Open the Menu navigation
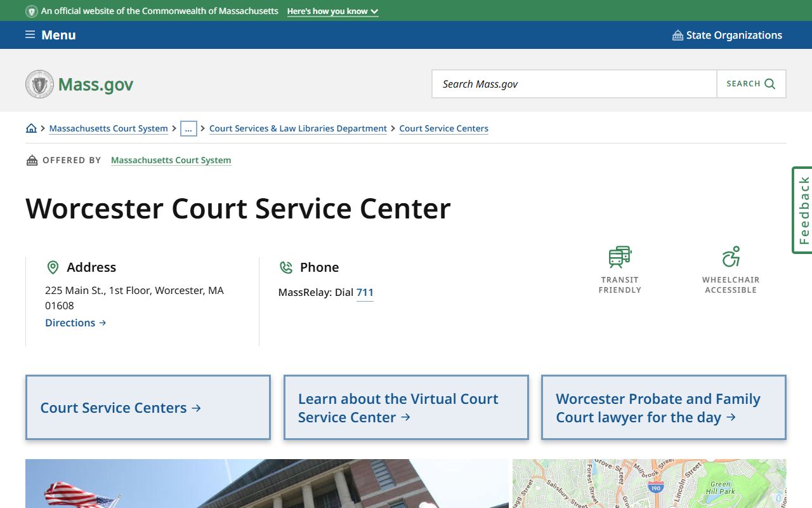Image resolution: width=812 pixels, height=508 pixels. (x=51, y=35)
